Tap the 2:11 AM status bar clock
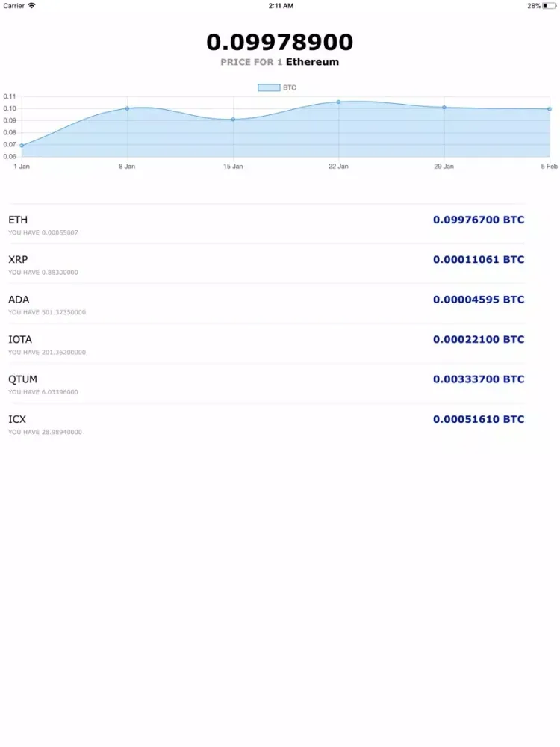Screen dimensions: 560x747 281,6
